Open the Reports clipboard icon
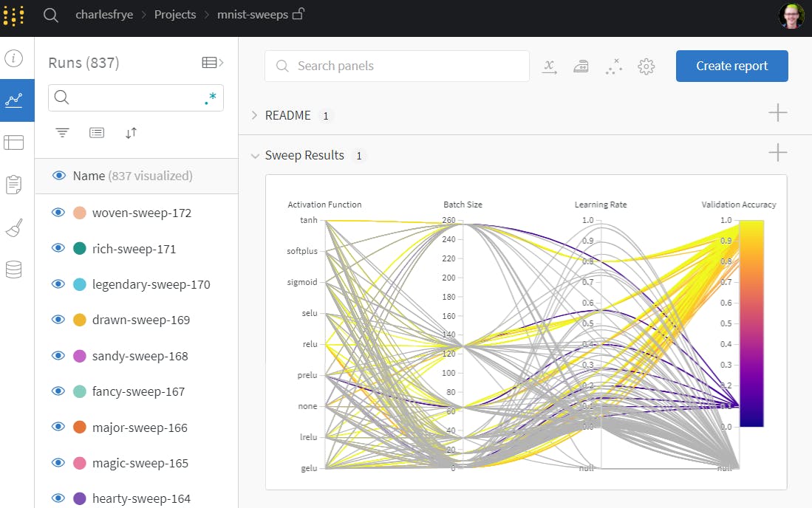812x508 pixels. [14, 185]
